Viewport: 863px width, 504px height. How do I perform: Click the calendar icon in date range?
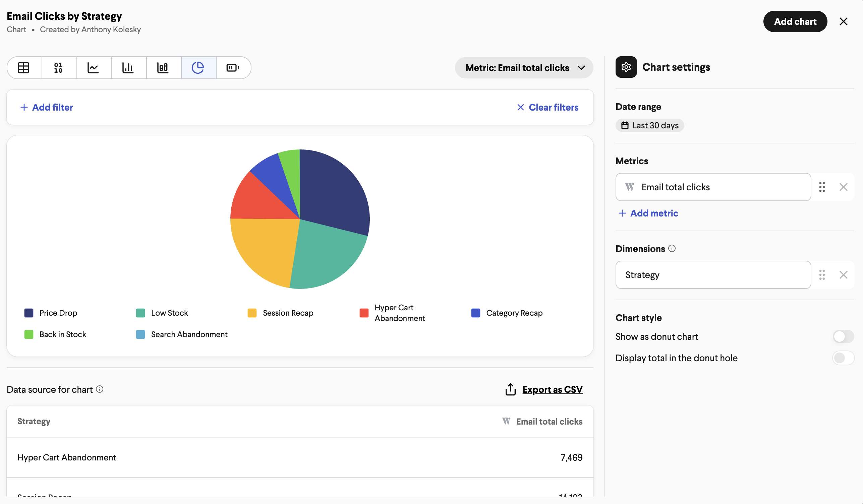[625, 125]
